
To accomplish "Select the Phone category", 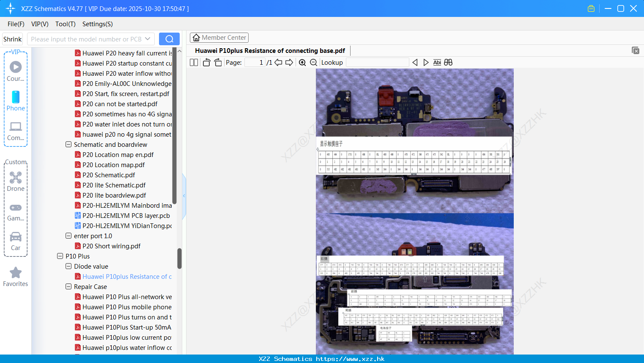I will coord(16,101).
